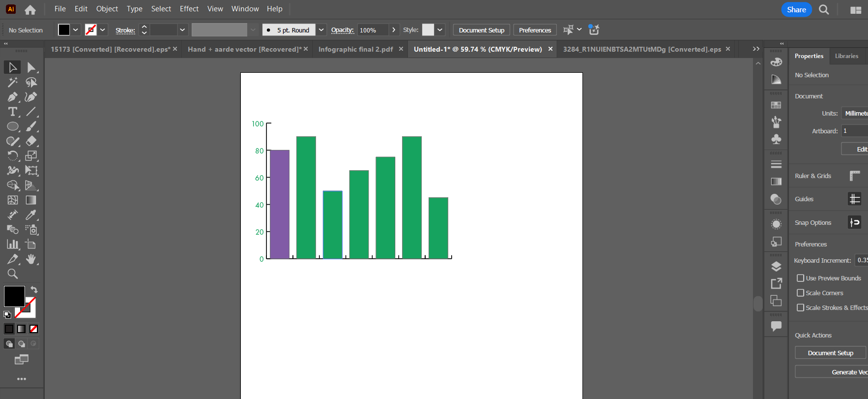
Task: Open the 5 pt. Round brush dropdown
Action: [321, 30]
